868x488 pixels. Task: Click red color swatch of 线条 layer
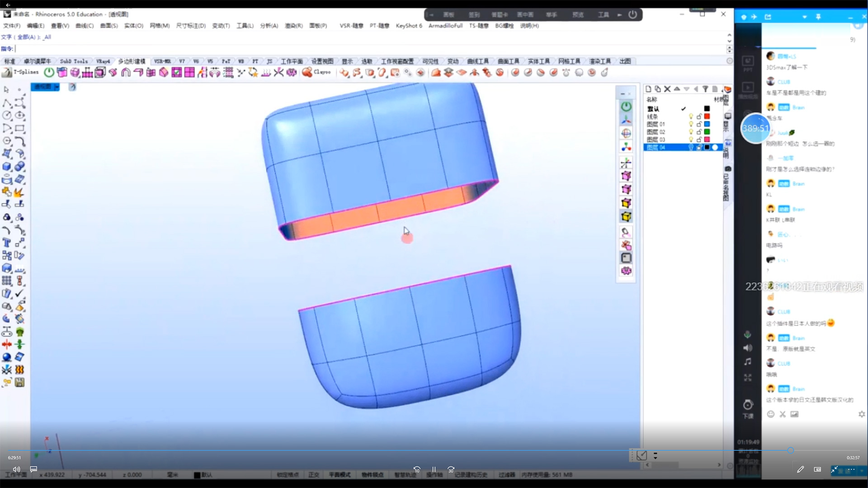pos(707,116)
